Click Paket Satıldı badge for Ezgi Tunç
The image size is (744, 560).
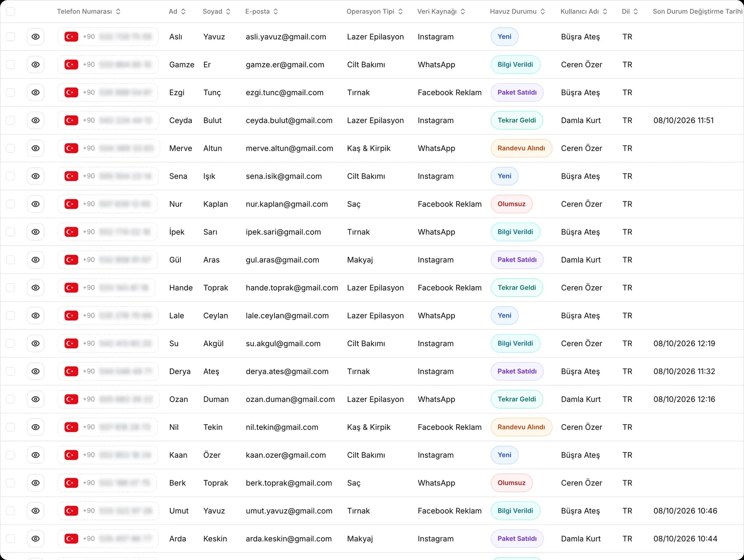517,93
